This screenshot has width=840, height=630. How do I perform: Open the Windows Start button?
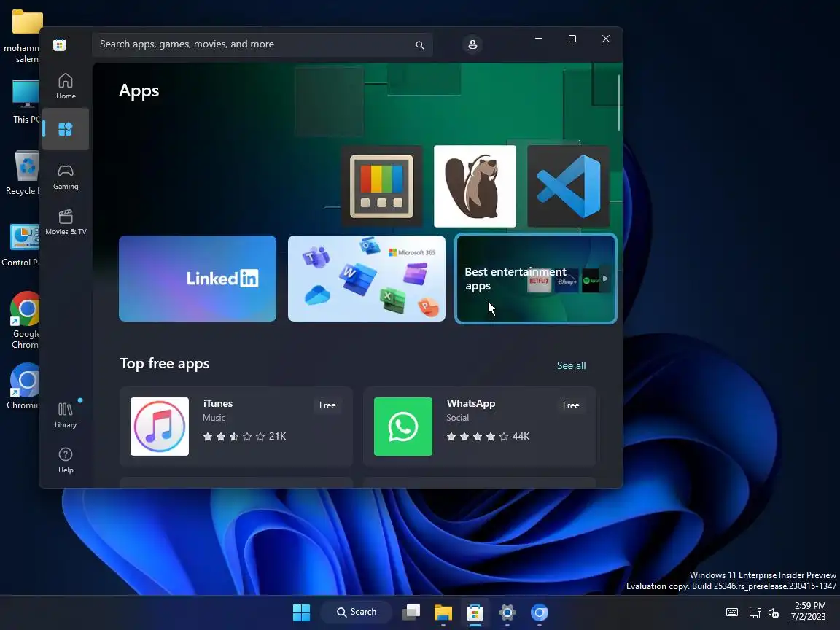pyautogui.click(x=301, y=612)
